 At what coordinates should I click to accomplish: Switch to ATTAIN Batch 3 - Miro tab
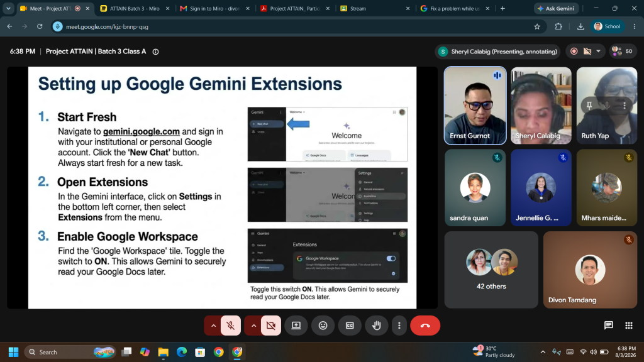pyautogui.click(x=135, y=8)
